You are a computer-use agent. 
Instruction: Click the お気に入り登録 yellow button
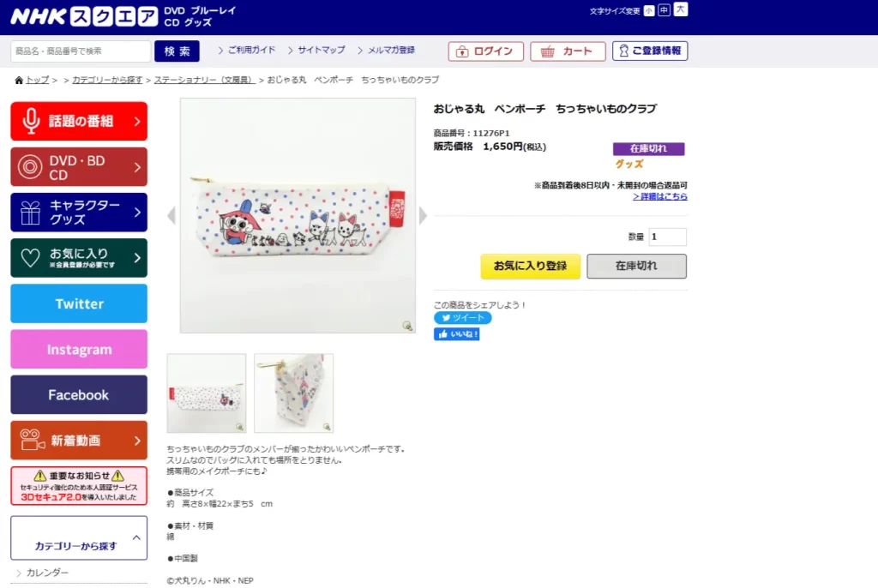coord(530,266)
